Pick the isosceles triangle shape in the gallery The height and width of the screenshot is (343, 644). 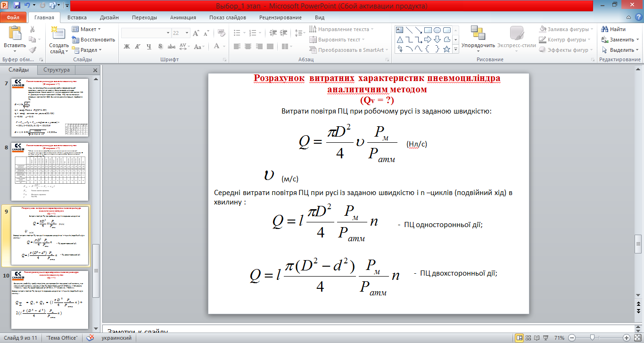(400, 40)
